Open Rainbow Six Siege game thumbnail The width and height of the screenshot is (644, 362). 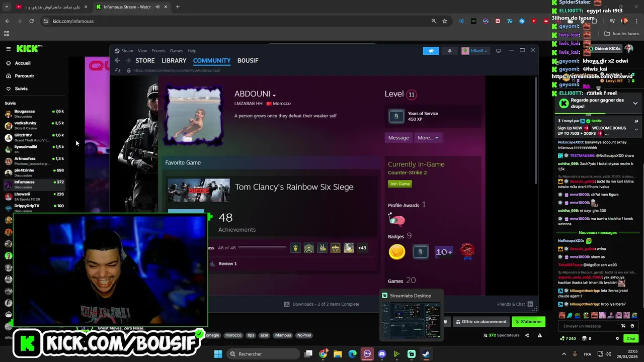click(x=199, y=191)
